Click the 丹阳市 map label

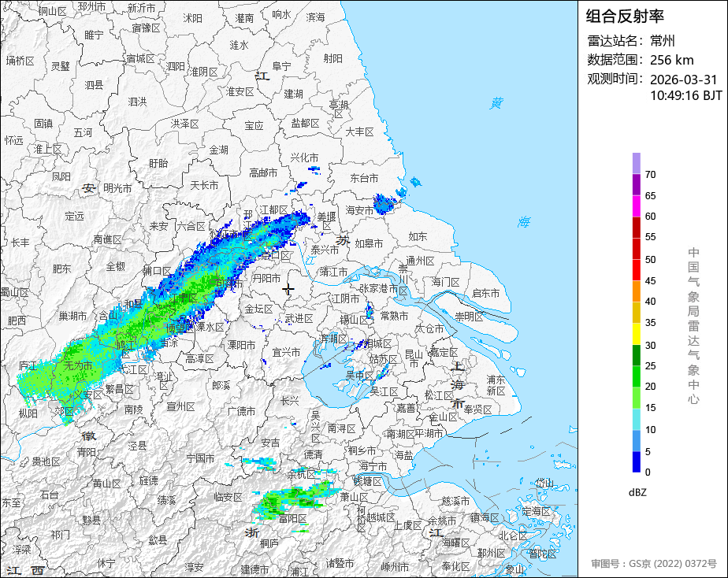(266, 278)
